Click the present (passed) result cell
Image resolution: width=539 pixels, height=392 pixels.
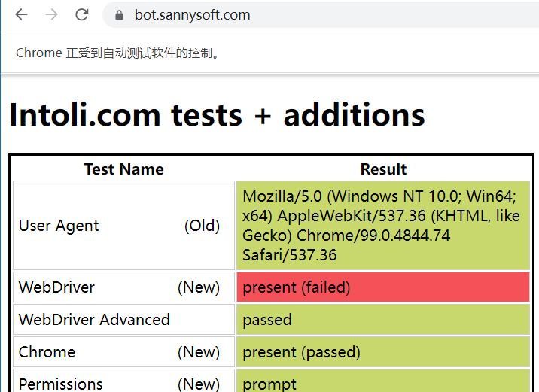pos(383,352)
